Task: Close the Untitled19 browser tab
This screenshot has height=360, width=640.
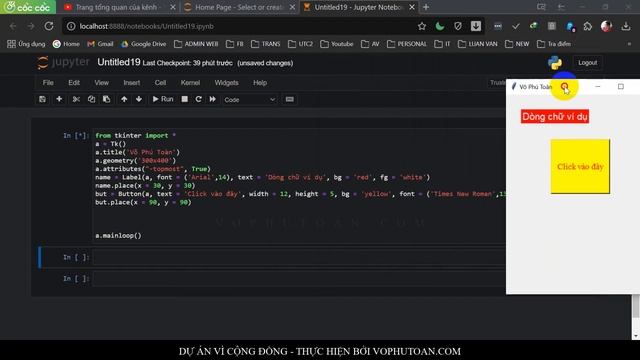Action: tap(412, 7)
